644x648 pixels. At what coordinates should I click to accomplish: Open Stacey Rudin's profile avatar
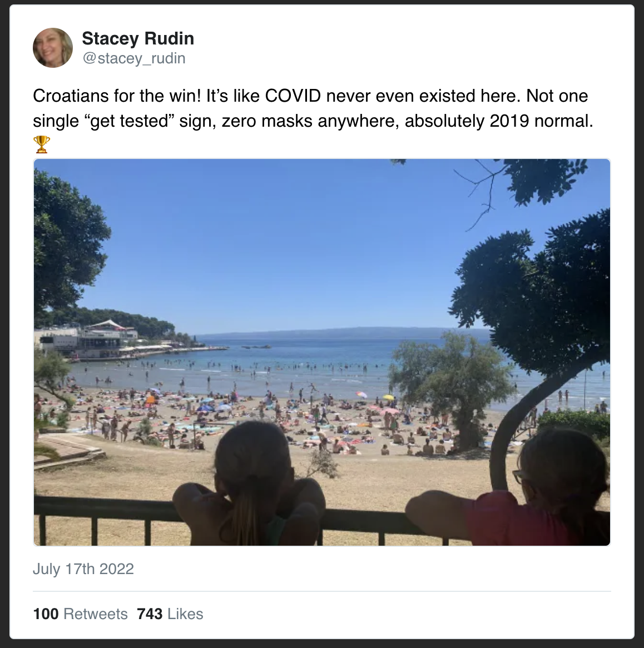[x=52, y=48]
